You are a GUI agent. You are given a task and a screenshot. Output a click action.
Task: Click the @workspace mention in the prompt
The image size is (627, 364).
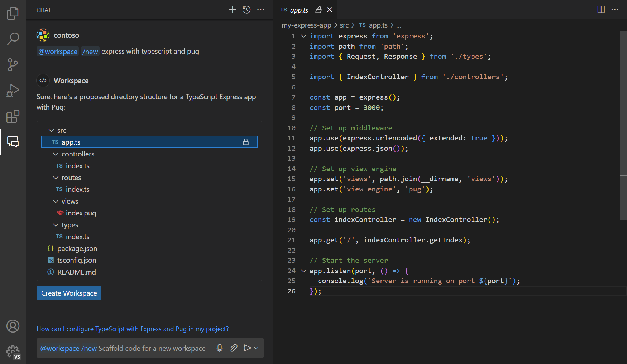click(x=58, y=52)
